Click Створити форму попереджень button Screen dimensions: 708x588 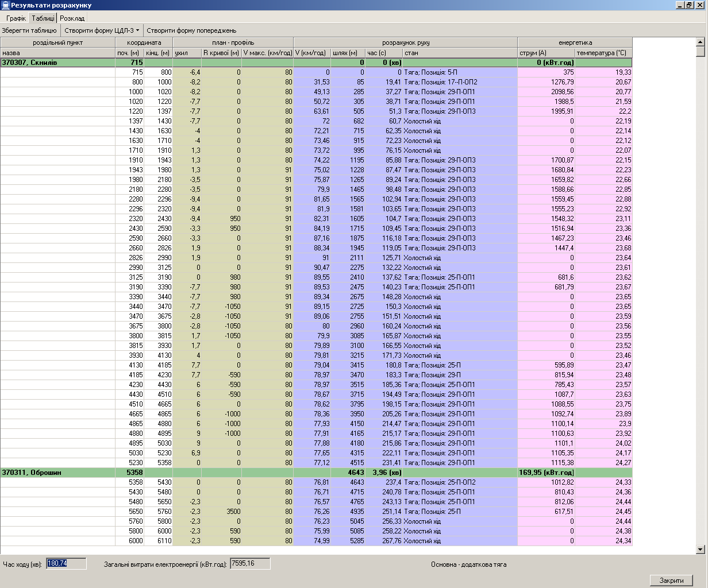click(191, 30)
